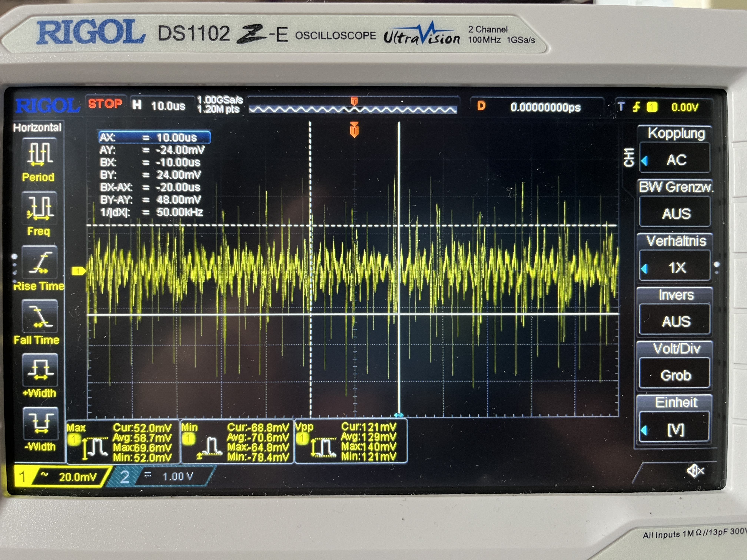
Task: Choose the Fall Time measurement icon
Action: point(40,317)
